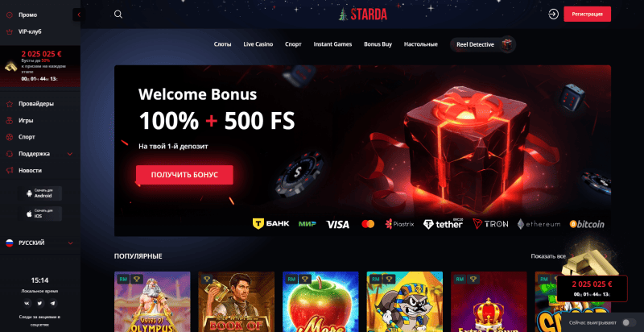Click the login arrow icon

click(553, 14)
